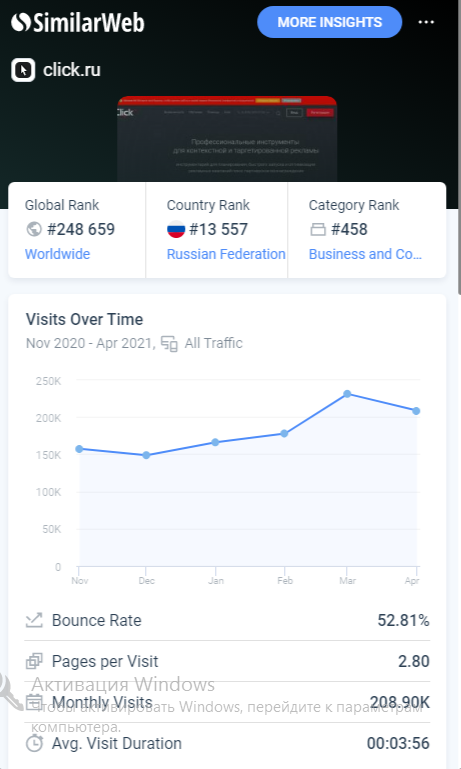
Task: Click the click.ru website preview thumbnail
Action: pos(227,139)
